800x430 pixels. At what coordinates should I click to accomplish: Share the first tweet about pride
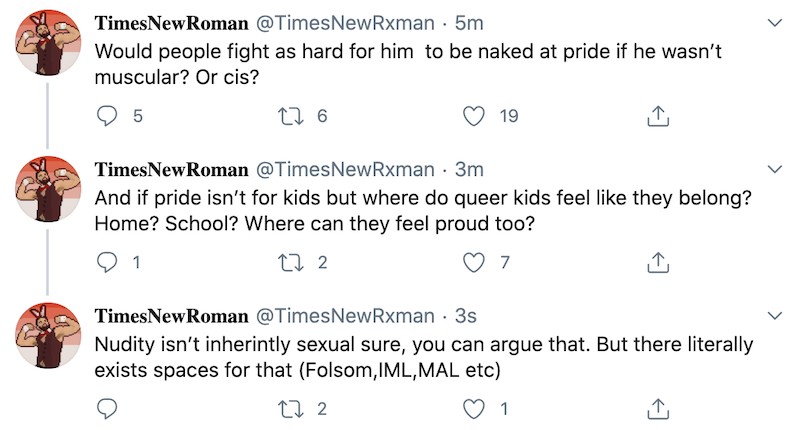[657, 116]
